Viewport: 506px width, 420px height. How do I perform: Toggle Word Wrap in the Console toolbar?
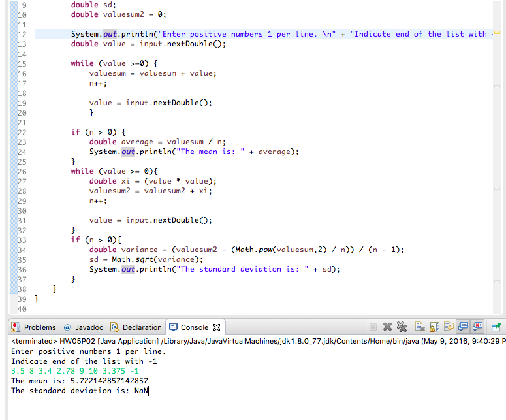click(449, 327)
